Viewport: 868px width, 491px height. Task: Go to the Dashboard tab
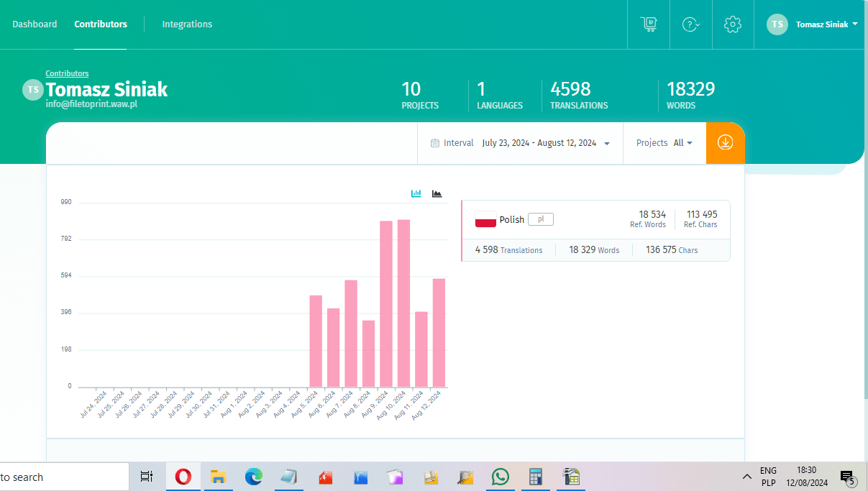pos(35,24)
